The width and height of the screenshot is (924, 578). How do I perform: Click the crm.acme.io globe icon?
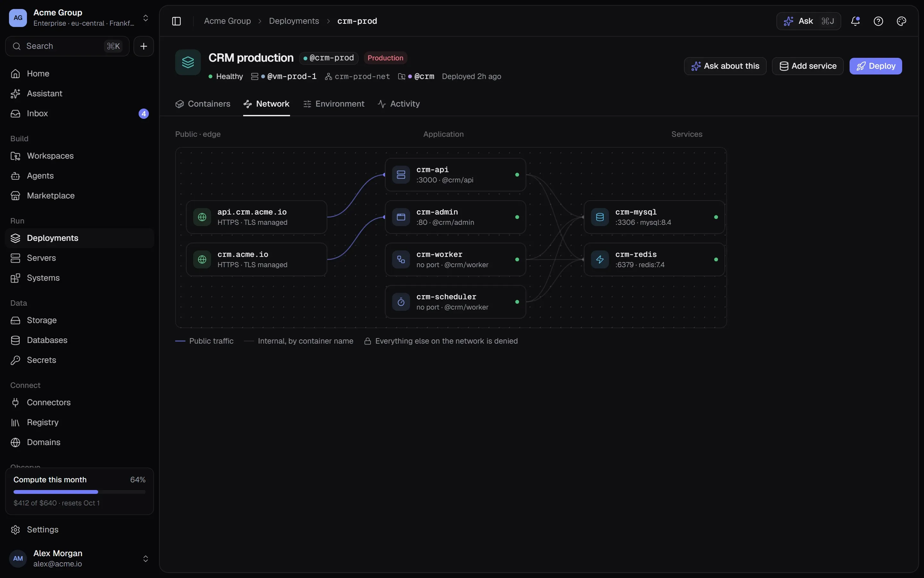[202, 259]
